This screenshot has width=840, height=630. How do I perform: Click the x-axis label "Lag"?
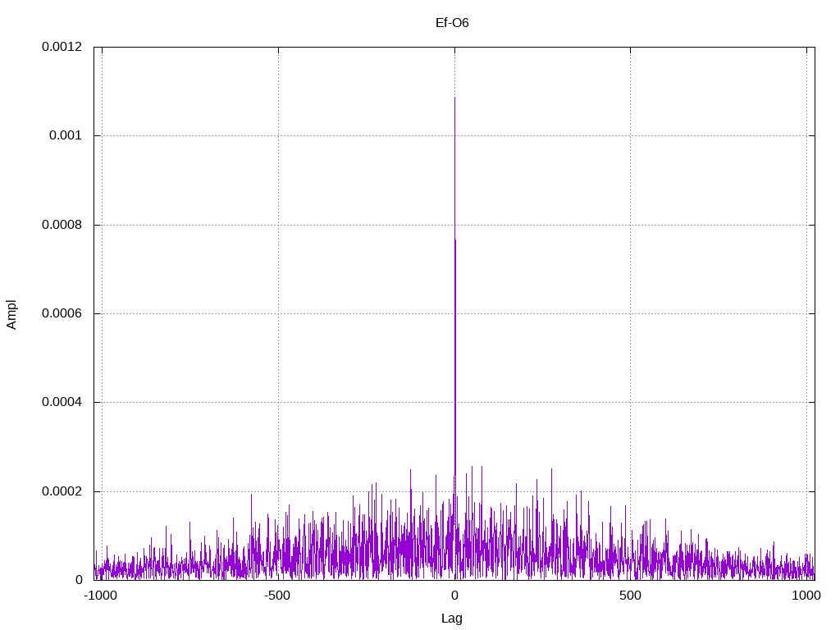[452, 619]
